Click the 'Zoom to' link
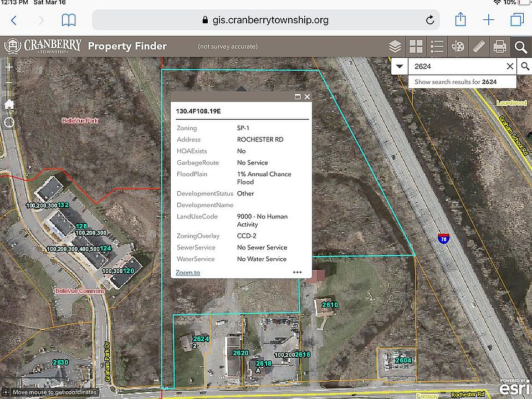Screen dimensions: 532x399 (x=188, y=273)
